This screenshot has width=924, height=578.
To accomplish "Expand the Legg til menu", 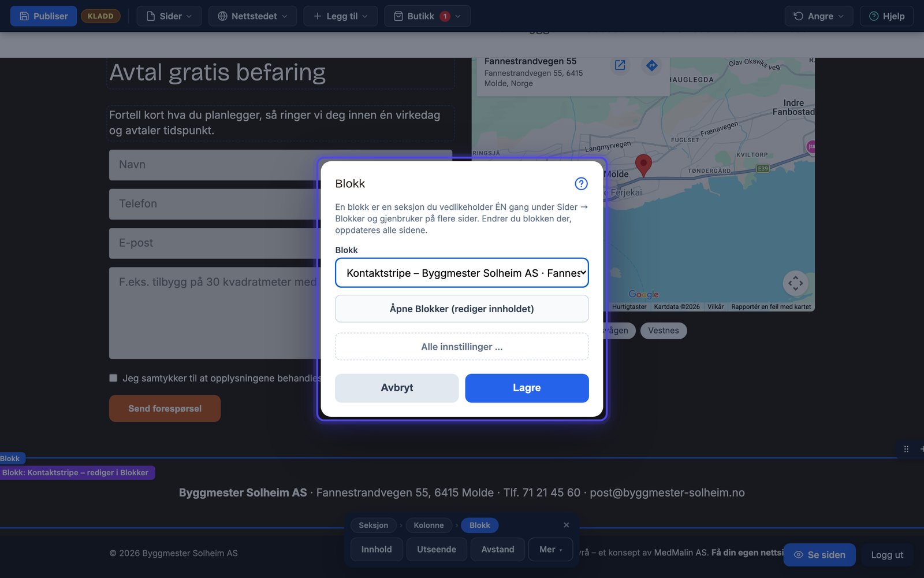I will tap(341, 16).
